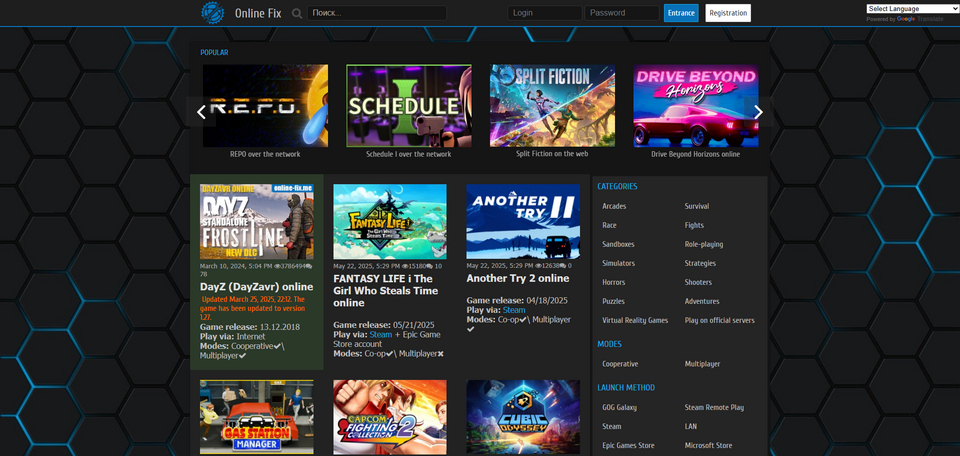
Task: Click comments icon on Another Try 2 post
Action: coord(563,266)
